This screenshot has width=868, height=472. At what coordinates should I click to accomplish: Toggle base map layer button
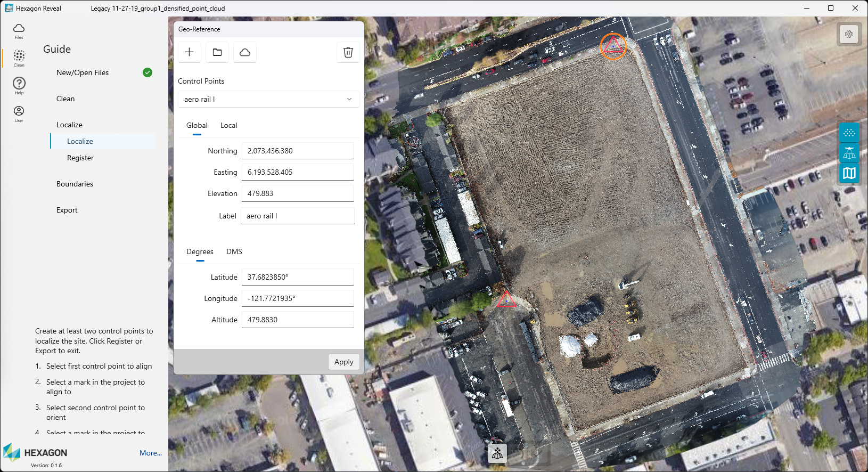tap(849, 174)
